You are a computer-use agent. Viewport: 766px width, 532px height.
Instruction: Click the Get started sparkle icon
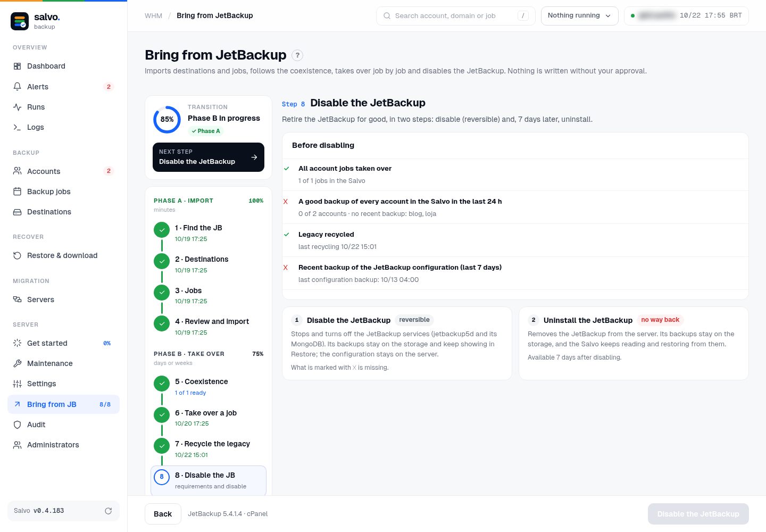(x=17, y=343)
